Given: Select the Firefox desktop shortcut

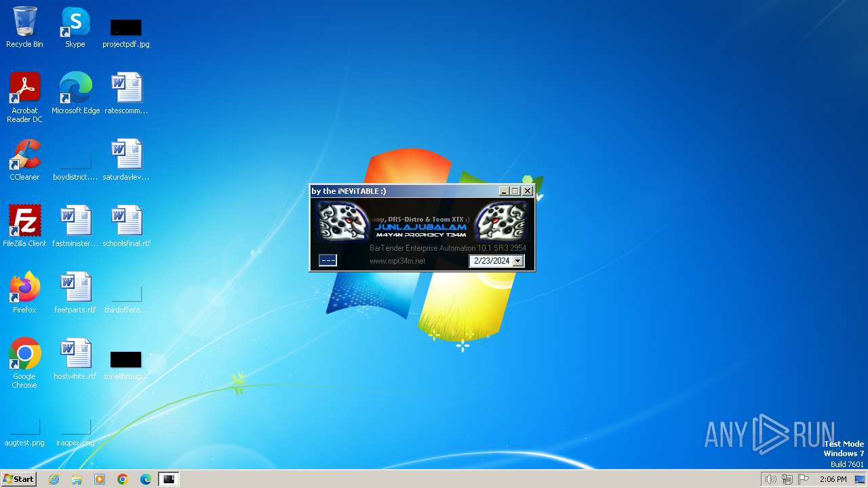Looking at the screenshot, I should 24,293.
